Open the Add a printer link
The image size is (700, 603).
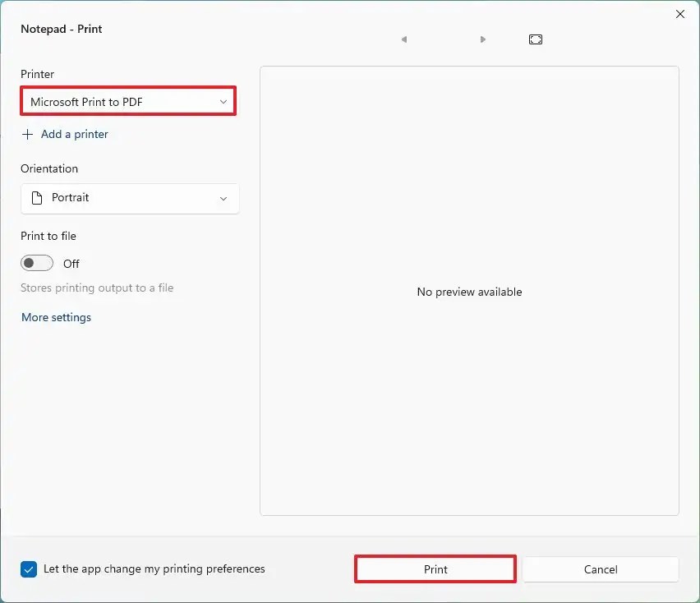(x=75, y=134)
